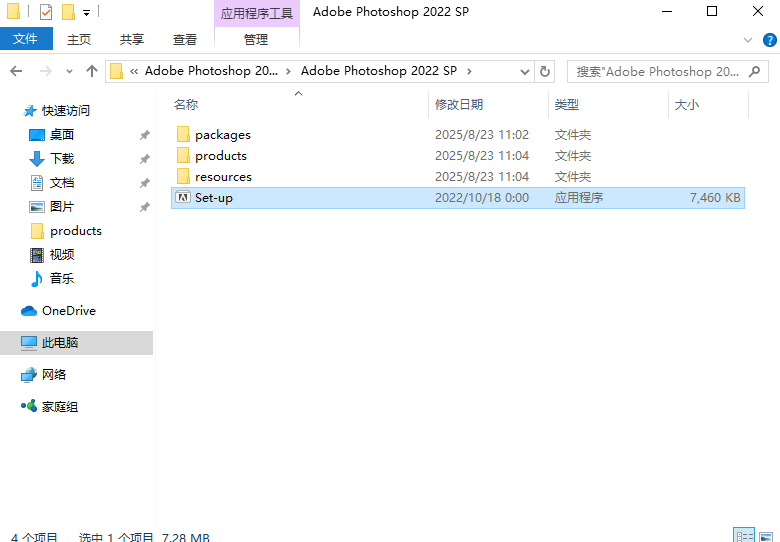Sort files by 名称 column header
Image resolution: width=780 pixels, height=542 pixels.
pyautogui.click(x=186, y=104)
